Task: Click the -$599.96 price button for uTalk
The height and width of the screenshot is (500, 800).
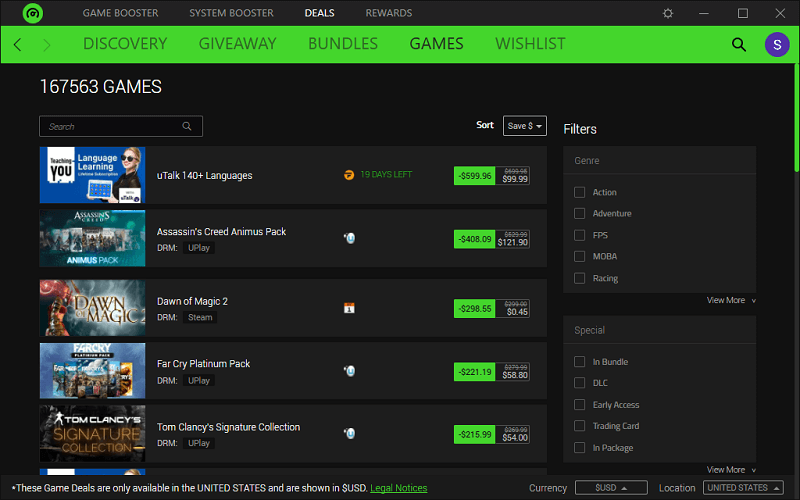Action: tap(474, 176)
